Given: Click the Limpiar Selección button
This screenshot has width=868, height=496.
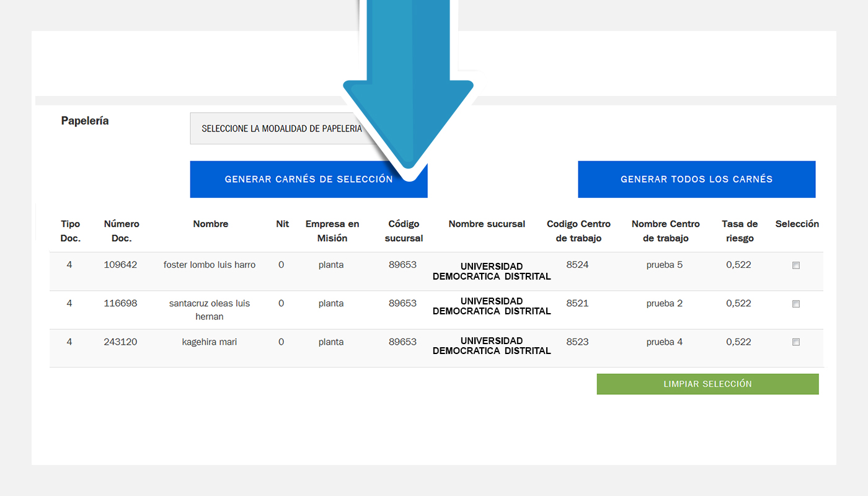Looking at the screenshot, I should pyautogui.click(x=707, y=384).
